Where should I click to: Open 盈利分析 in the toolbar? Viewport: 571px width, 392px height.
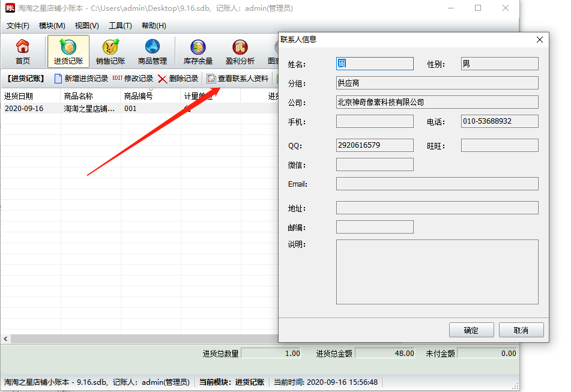point(240,52)
